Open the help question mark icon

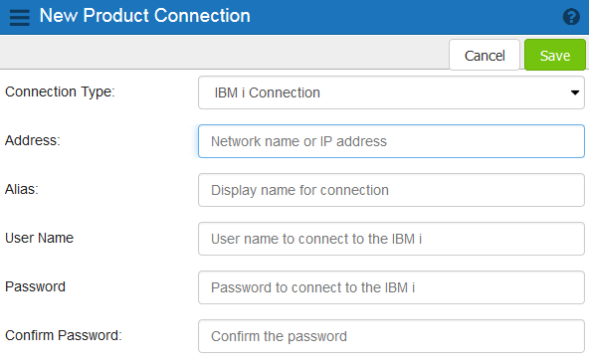[571, 17]
